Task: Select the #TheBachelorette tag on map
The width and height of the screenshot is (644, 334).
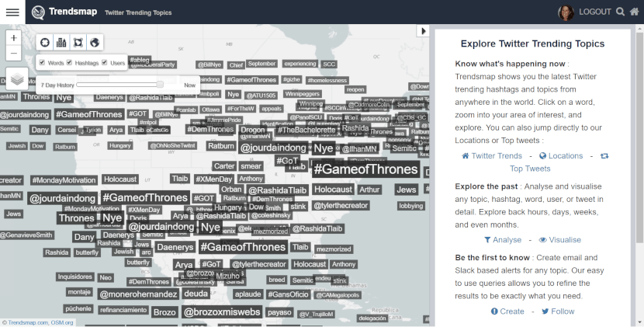Action: pyautogui.click(x=306, y=130)
